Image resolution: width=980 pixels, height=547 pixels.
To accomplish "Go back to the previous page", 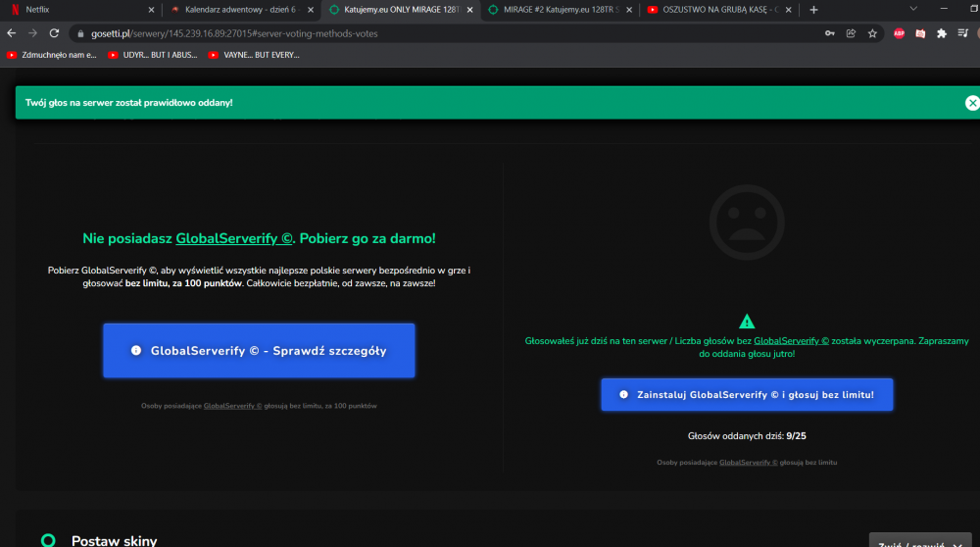I will [x=11, y=33].
